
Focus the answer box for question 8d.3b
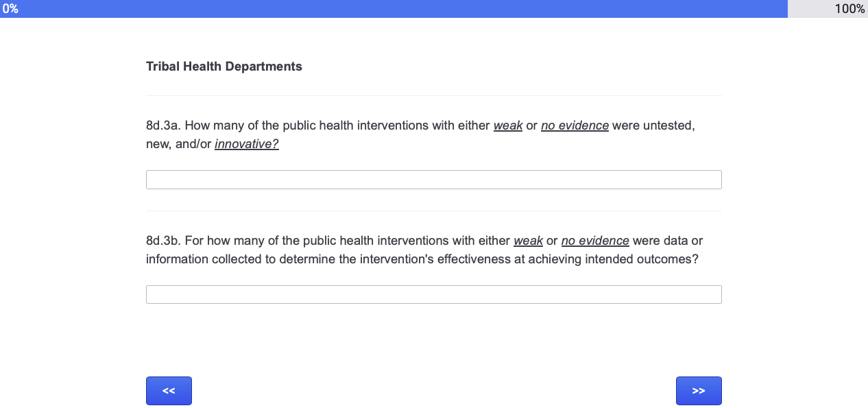click(433, 295)
